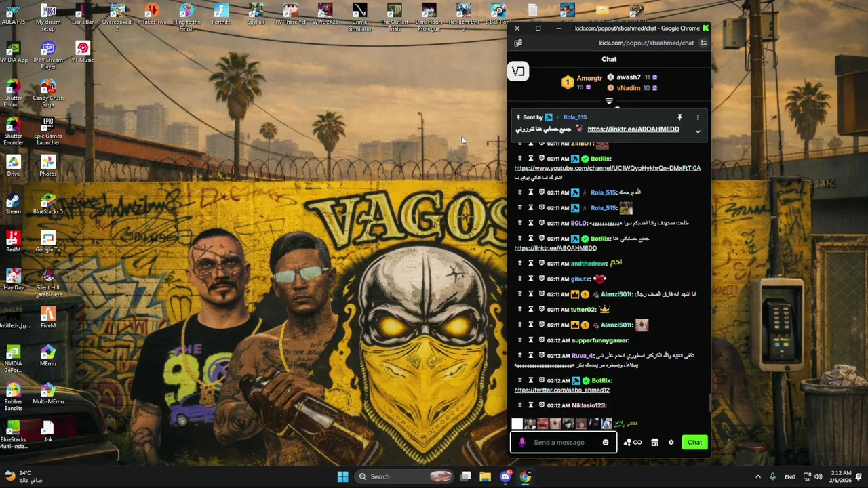Click awash7 in the gift leaderboard

[x=629, y=77]
